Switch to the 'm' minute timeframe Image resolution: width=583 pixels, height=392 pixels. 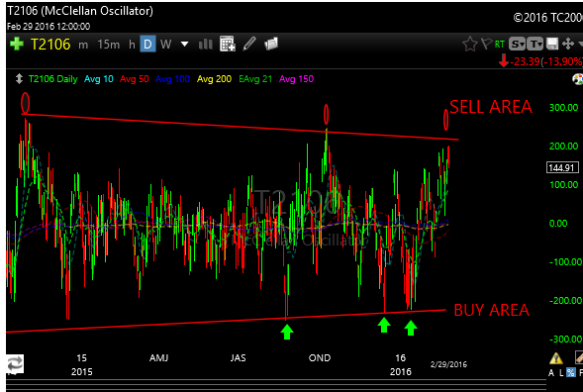[83, 45]
